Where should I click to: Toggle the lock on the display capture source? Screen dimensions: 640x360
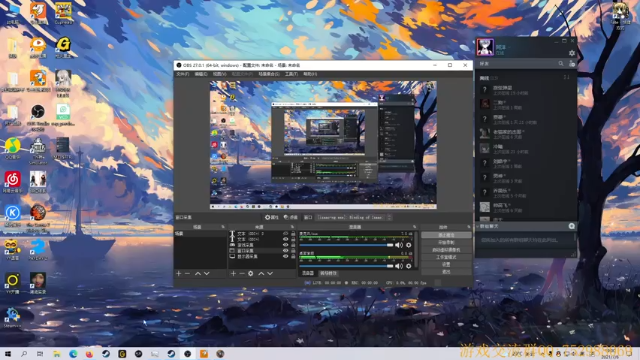pos(293,256)
